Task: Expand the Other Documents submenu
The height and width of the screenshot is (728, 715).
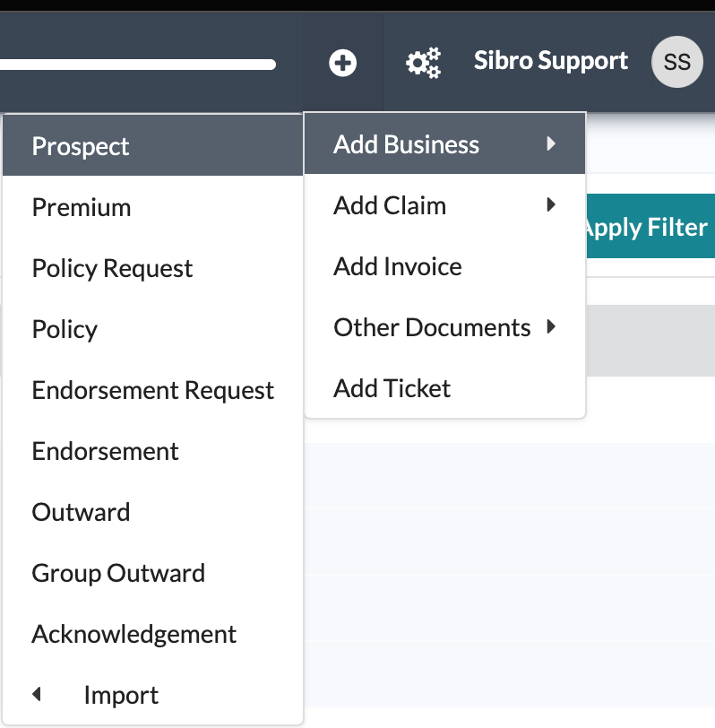Action: [433, 327]
